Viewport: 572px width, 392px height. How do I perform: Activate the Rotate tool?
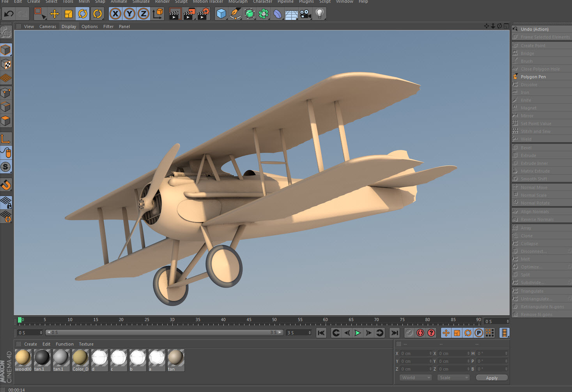(x=83, y=14)
